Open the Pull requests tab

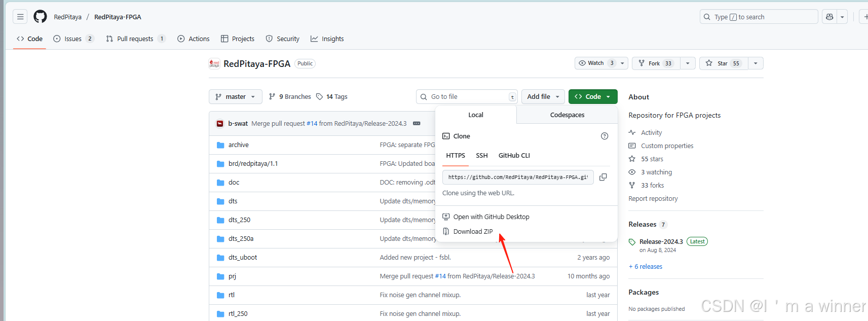coord(135,39)
